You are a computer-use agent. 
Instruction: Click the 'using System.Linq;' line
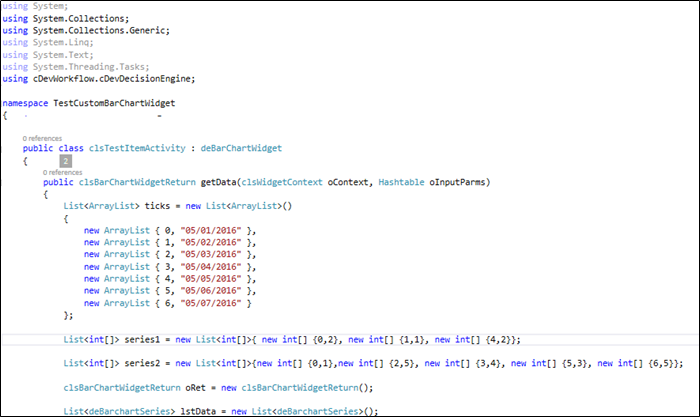click(x=48, y=43)
